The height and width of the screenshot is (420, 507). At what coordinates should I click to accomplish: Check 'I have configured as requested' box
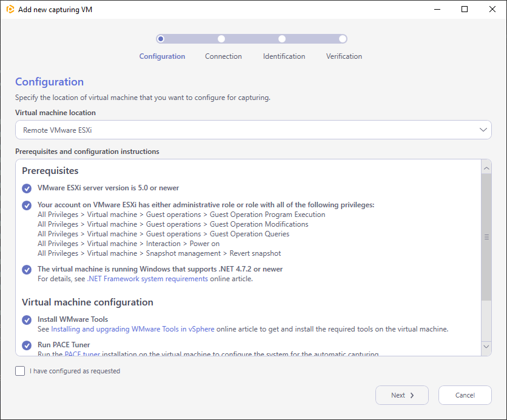pyautogui.click(x=20, y=371)
